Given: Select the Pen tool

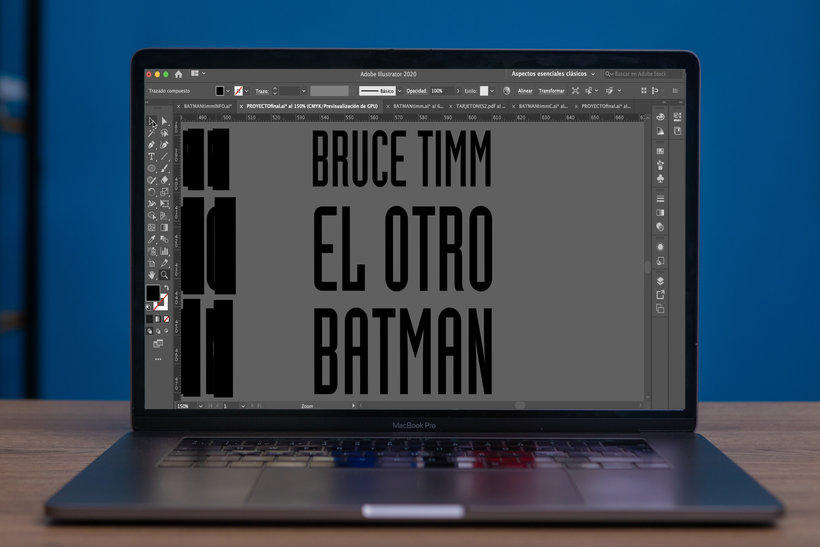Looking at the screenshot, I should click(152, 145).
